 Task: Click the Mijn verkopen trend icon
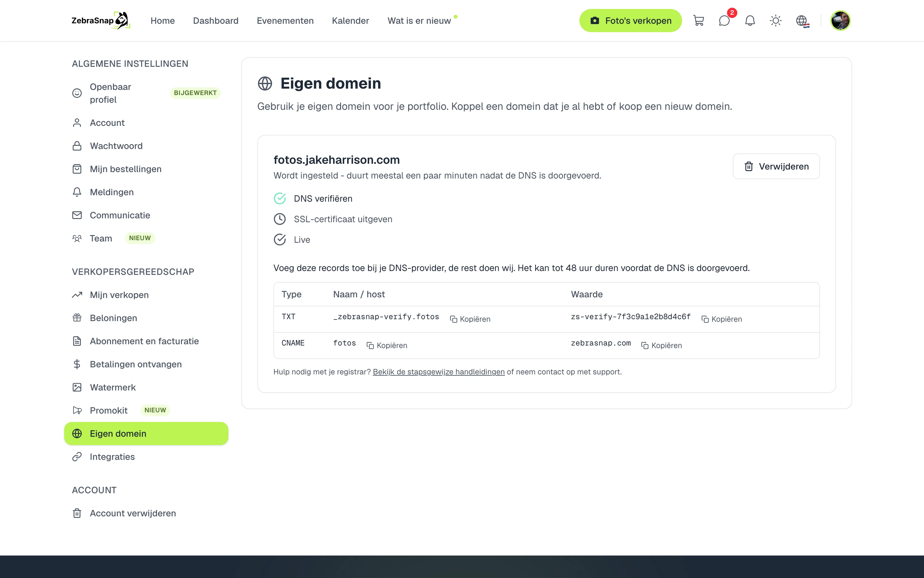(77, 295)
